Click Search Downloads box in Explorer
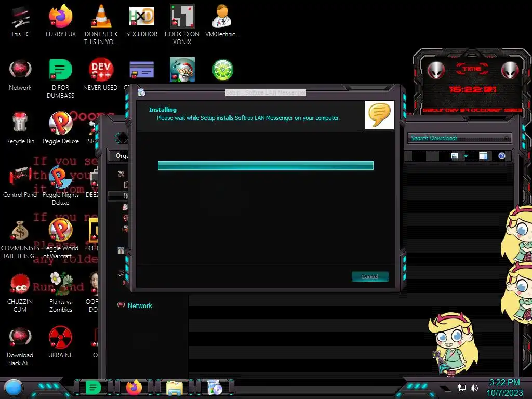The height and width of the screenshot is (399, 532). pos(459,138)
